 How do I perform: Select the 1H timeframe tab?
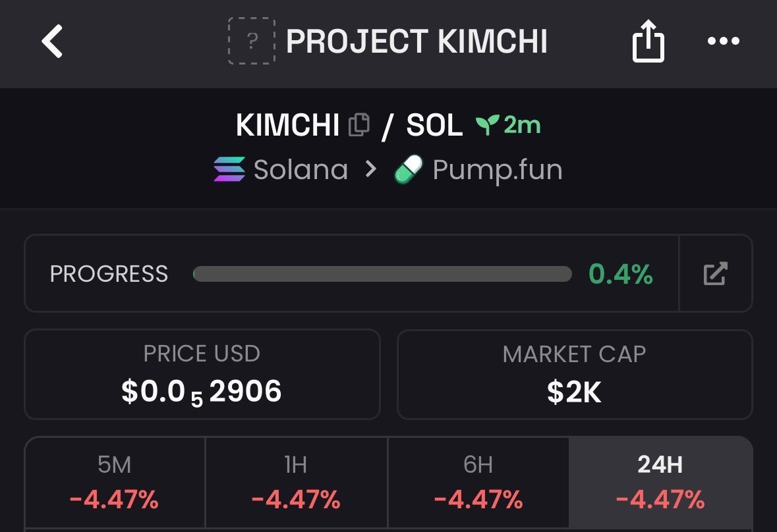pyautogui.click(x=297, y=483)
